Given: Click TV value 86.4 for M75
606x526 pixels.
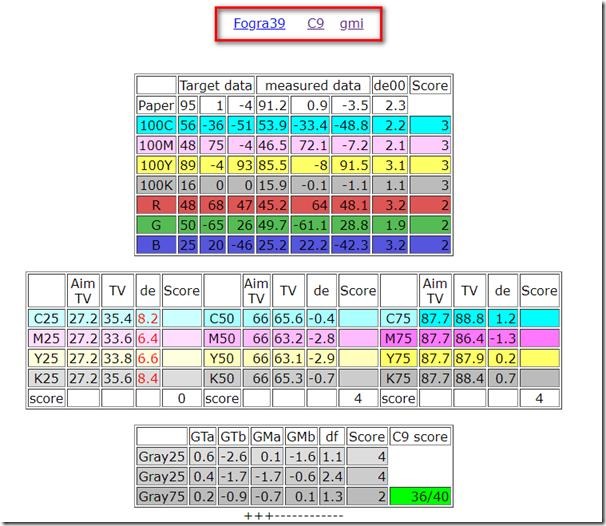Looking at the screenshot, I should pyautogui.click(x=470, y=339).
